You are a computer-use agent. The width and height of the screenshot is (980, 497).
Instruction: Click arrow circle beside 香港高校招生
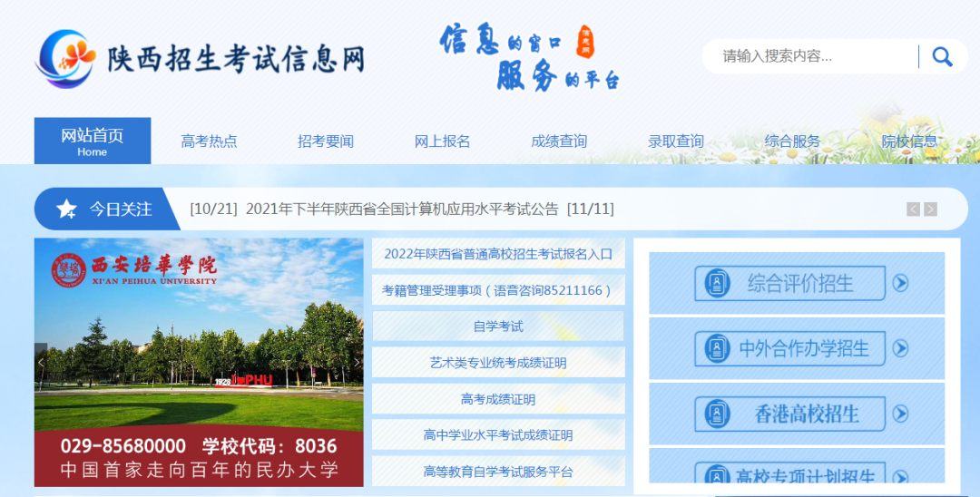(900, 414)
